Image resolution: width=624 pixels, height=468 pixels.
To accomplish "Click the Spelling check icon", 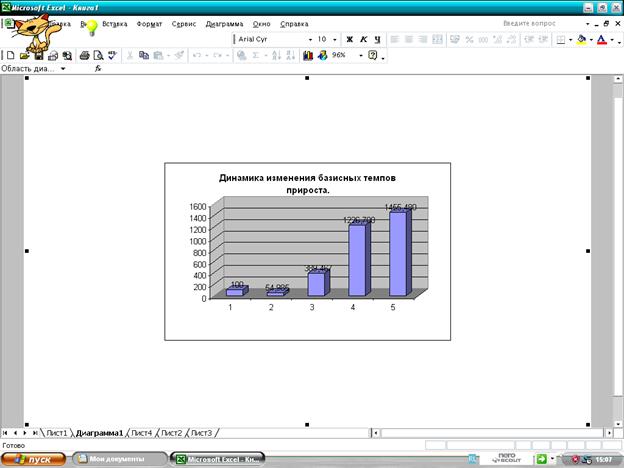I will pyautogui.click(x=112, y=56).
